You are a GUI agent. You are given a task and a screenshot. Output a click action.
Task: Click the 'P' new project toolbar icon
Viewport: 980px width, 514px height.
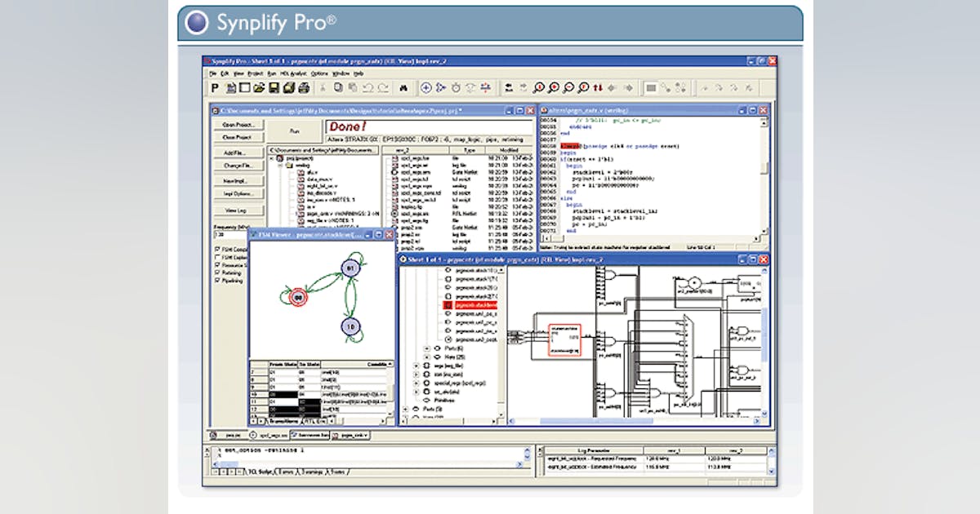(215, 87)
